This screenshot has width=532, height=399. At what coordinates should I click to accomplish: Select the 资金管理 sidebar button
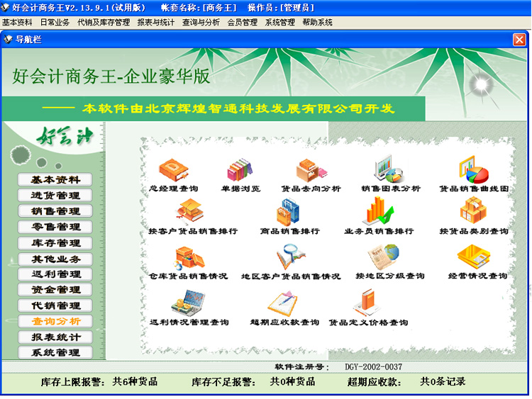(55, 289)
